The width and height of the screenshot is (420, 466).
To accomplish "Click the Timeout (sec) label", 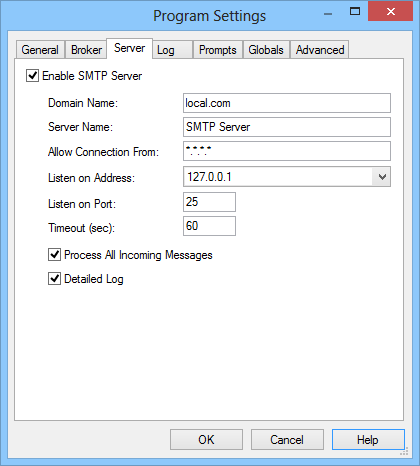I will point(82,228).
